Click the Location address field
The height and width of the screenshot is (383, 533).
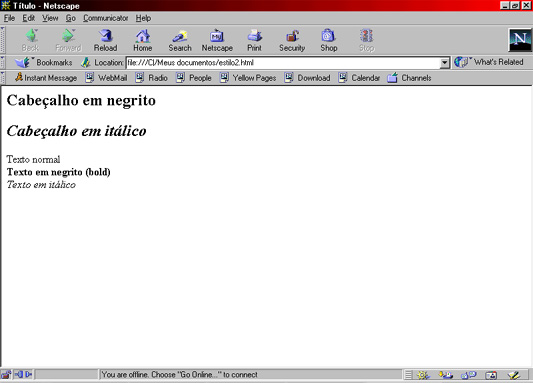pyautogui.click(x=283, y=63)
